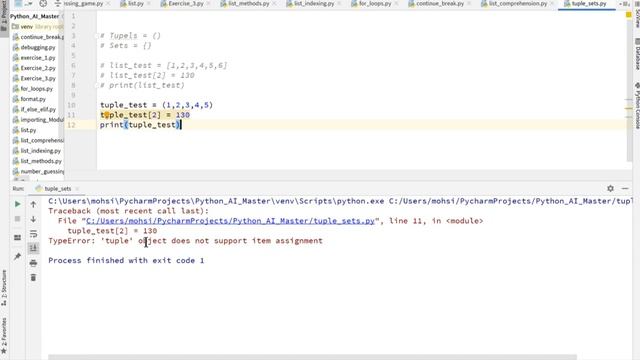Viewport: 640px width, 360px height.
Task: Open the Favorites tool window
Action: click(4, 336)
